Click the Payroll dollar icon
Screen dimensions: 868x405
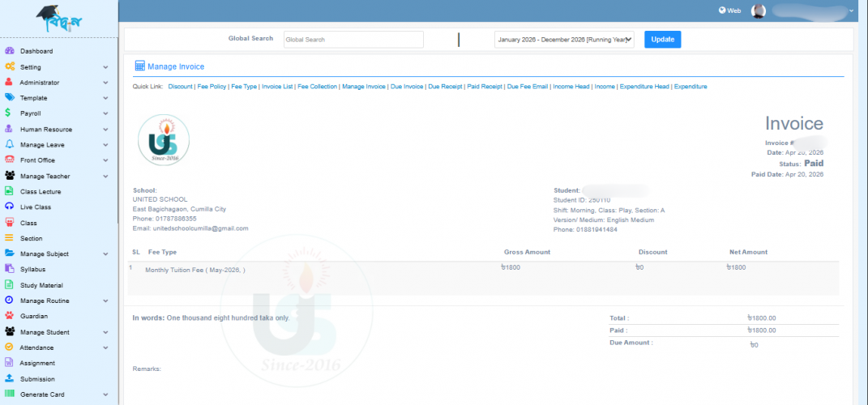[x=8, y=113]
